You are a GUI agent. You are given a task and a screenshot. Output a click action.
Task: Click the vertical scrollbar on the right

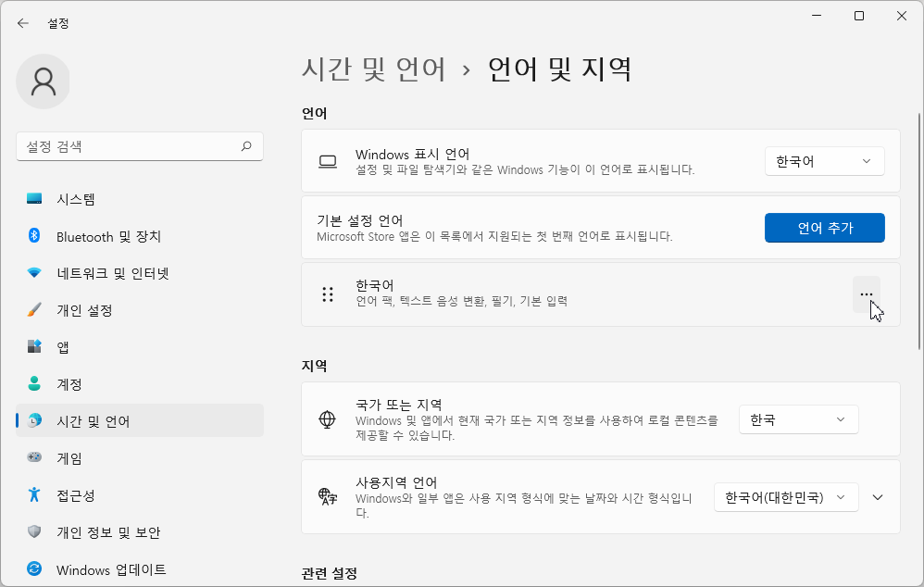tap(919, 231)
